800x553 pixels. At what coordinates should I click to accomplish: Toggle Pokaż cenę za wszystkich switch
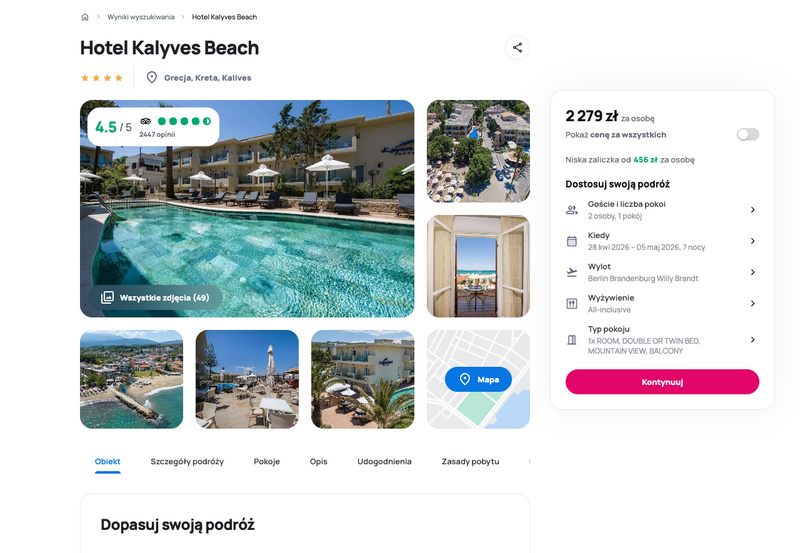point(748,134)
